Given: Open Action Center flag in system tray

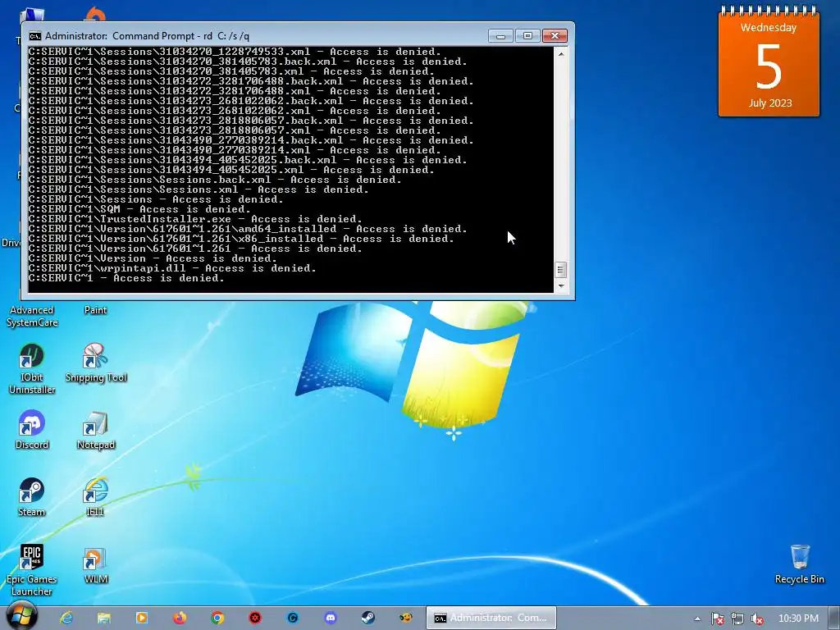Looking at the screenshot, I should point(717,619).
